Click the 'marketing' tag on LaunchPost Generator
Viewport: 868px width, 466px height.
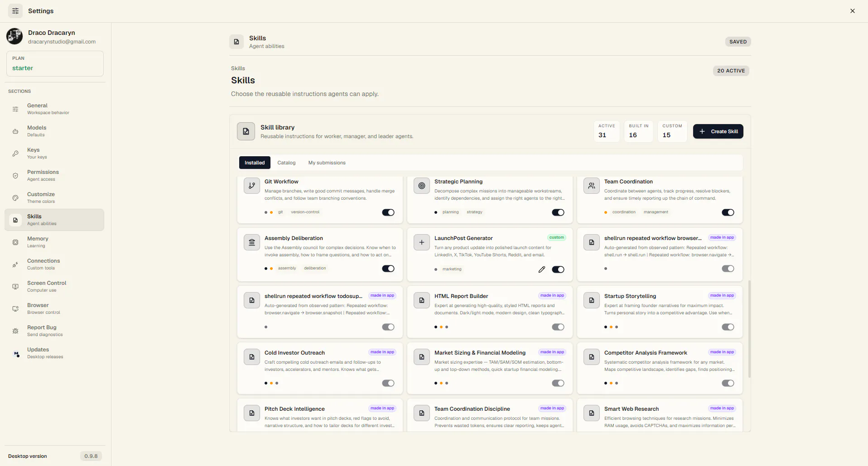452,269
